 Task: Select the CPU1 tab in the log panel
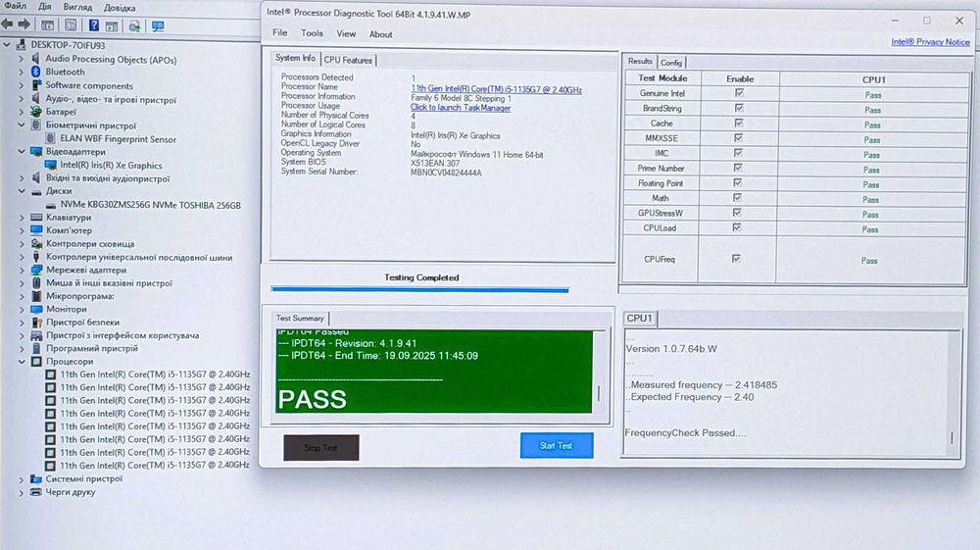[639, 318]
